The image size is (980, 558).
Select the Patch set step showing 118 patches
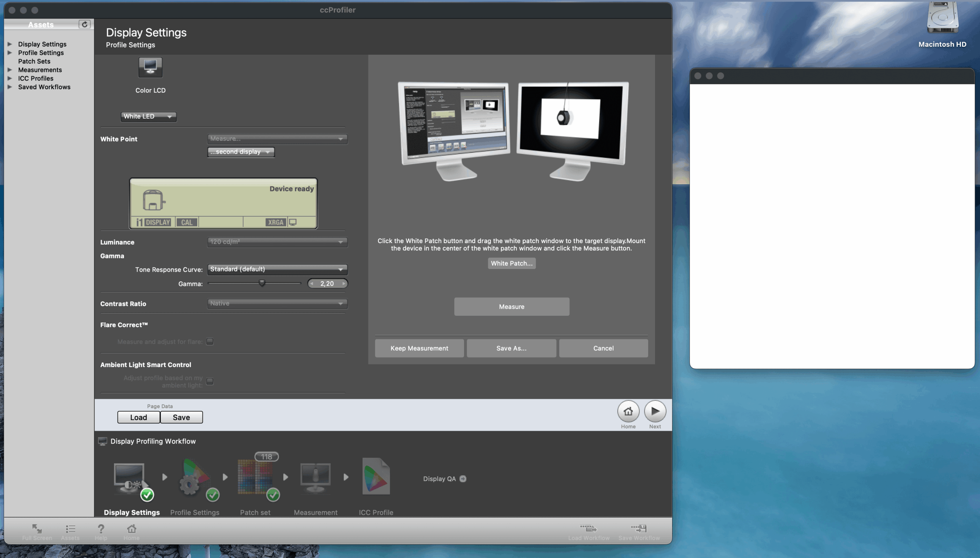point(255,478)
